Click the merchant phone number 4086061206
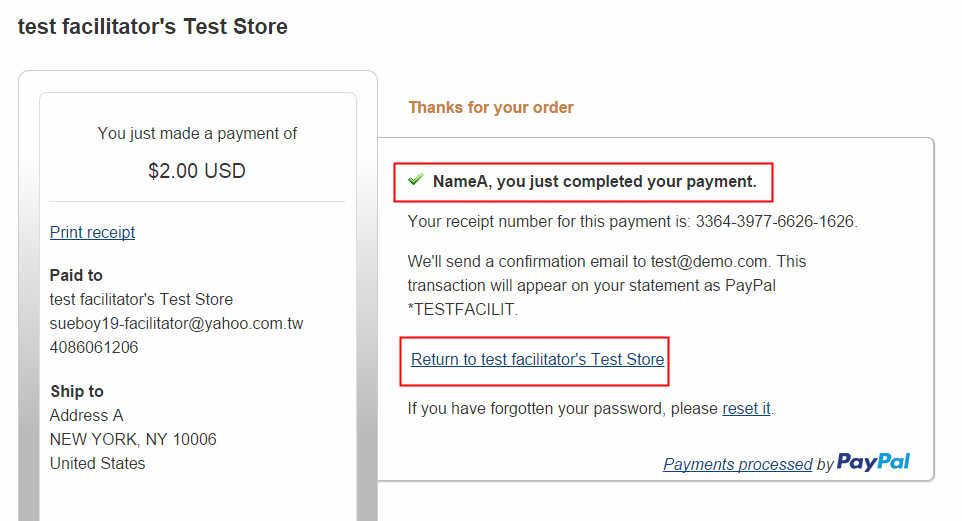The width and height of the screenshot is (962, 521). tap(94, 347)
